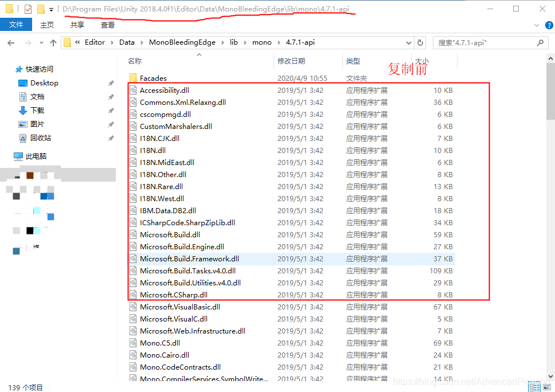Screen dimensions: 555x392
Task: Click the ICSharpCode.SharpZipLib.dll file icon
Action: coord(133,222)
